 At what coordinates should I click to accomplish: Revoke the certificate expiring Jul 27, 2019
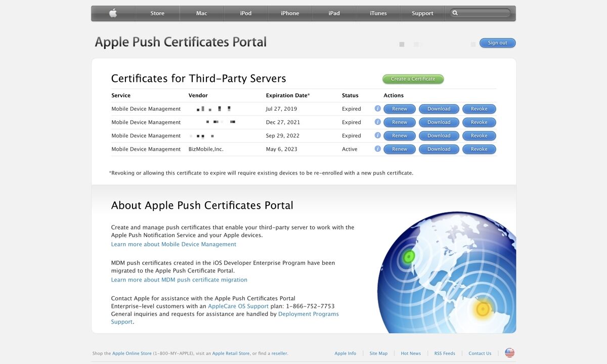(x=479, y=109)
